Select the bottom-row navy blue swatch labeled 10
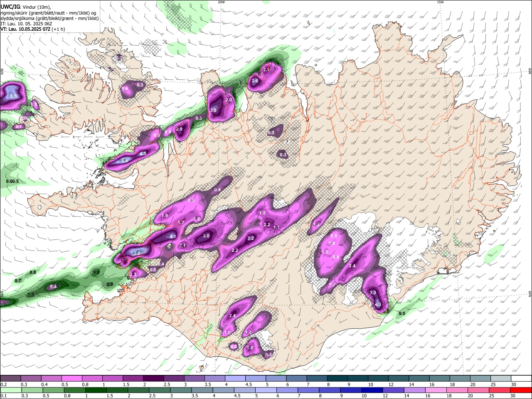532x399 pixels. point(372,390)
